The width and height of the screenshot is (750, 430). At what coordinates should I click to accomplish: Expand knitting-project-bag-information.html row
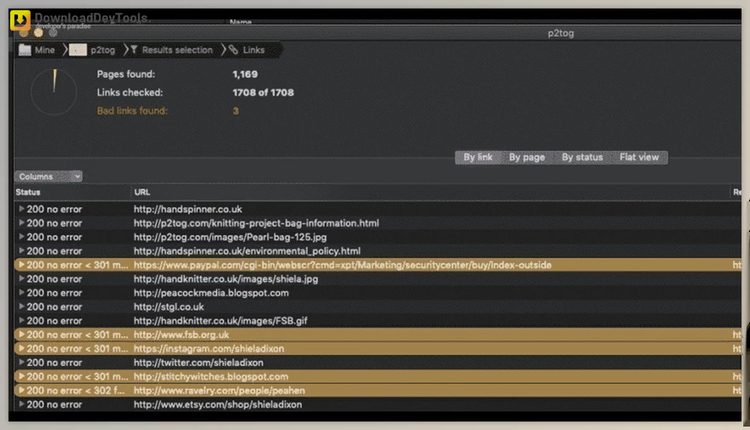tap(22, 223)
